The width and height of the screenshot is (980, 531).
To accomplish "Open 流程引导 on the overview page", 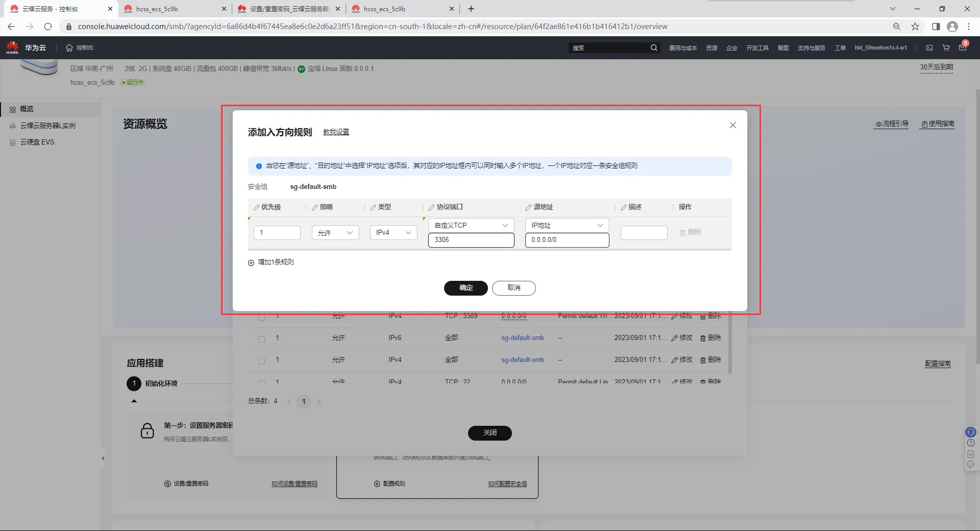I will click(892, 124).
